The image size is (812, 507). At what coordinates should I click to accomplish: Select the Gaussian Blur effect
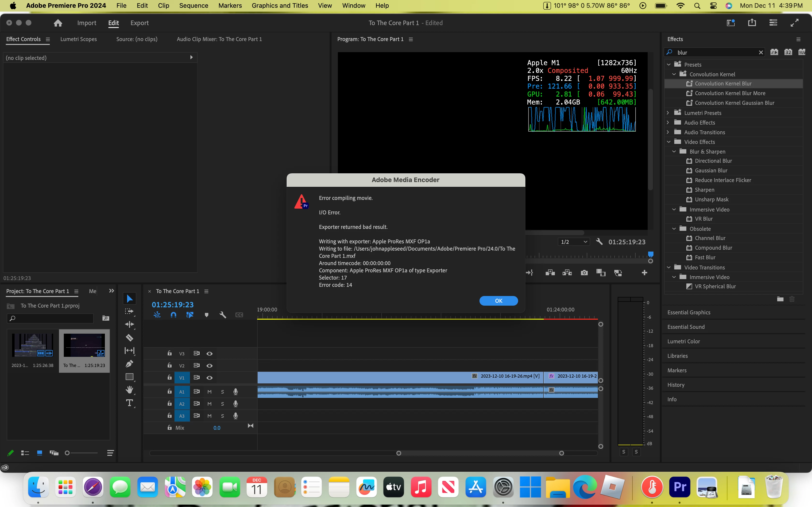pos(711,171)
